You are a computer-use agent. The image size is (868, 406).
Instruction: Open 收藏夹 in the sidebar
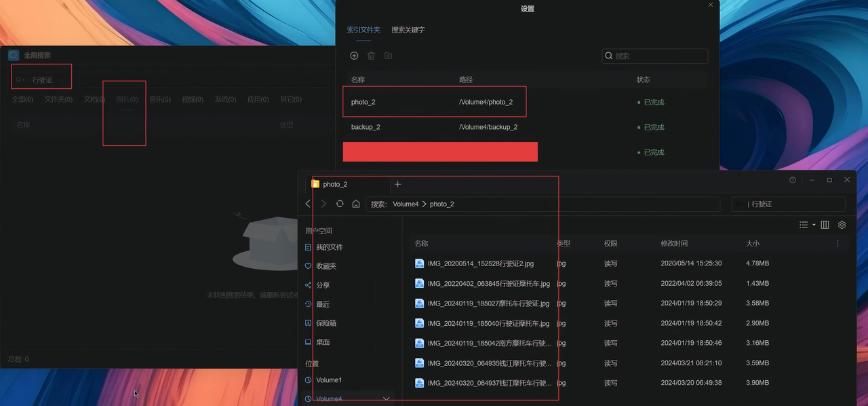[326, 266]
